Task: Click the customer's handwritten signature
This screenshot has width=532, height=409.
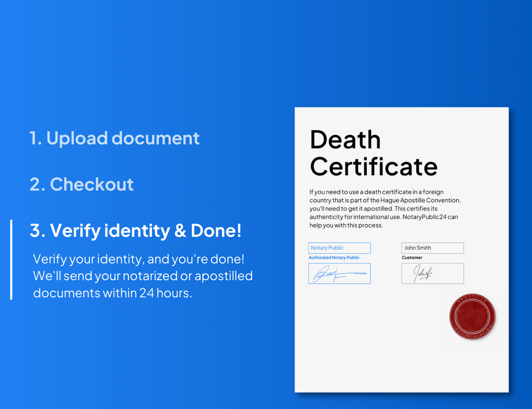Action: [432, 274]
